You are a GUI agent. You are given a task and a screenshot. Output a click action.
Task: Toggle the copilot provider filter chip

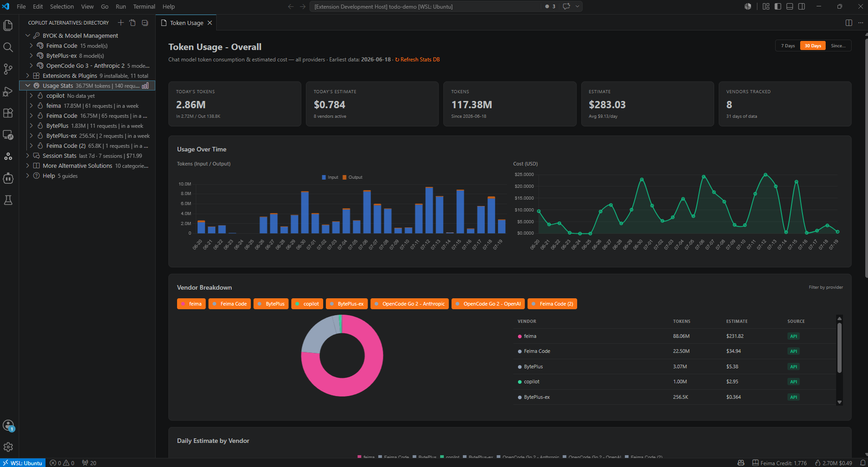307,304
